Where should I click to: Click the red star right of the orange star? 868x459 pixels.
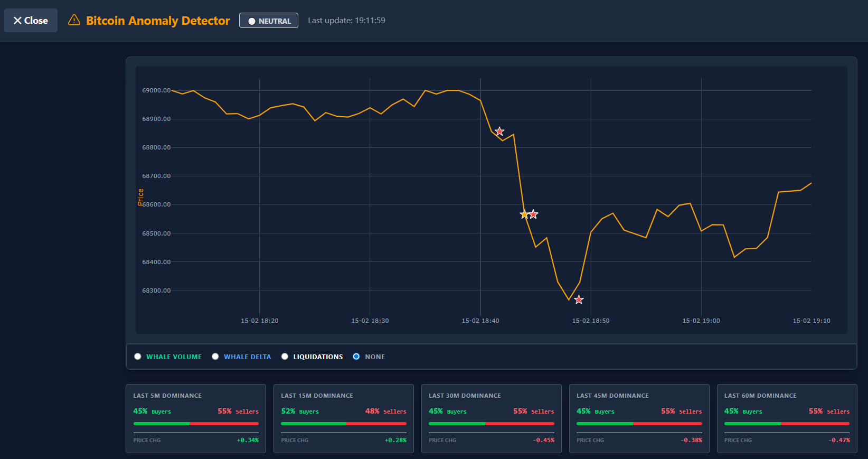pos(534,214)
